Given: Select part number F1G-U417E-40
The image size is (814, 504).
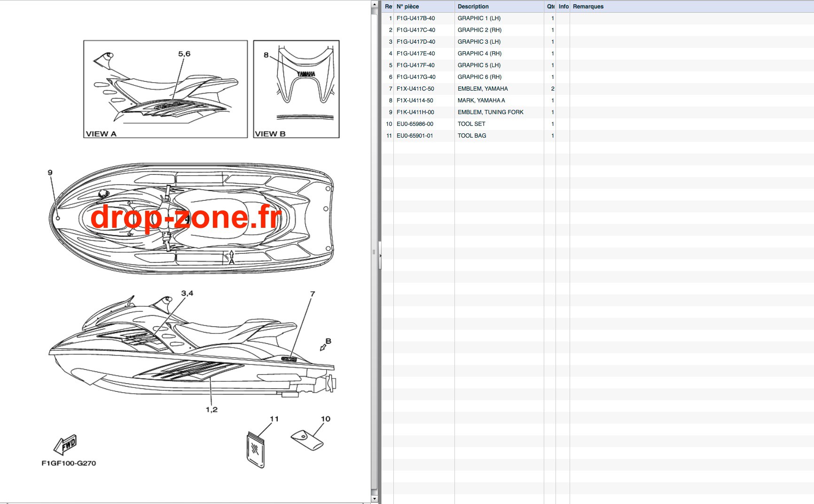Looking at the screenshot, I should click(x=415, y=54).
